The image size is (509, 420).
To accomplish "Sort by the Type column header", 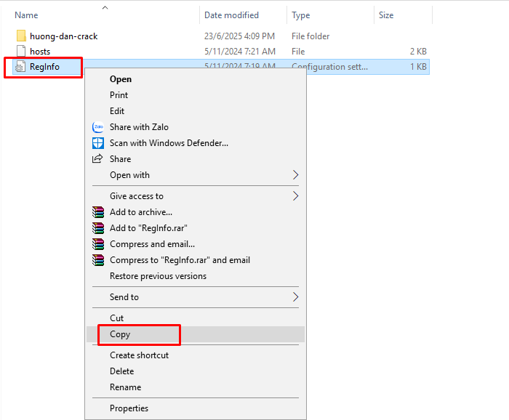I will coord(301,15).
